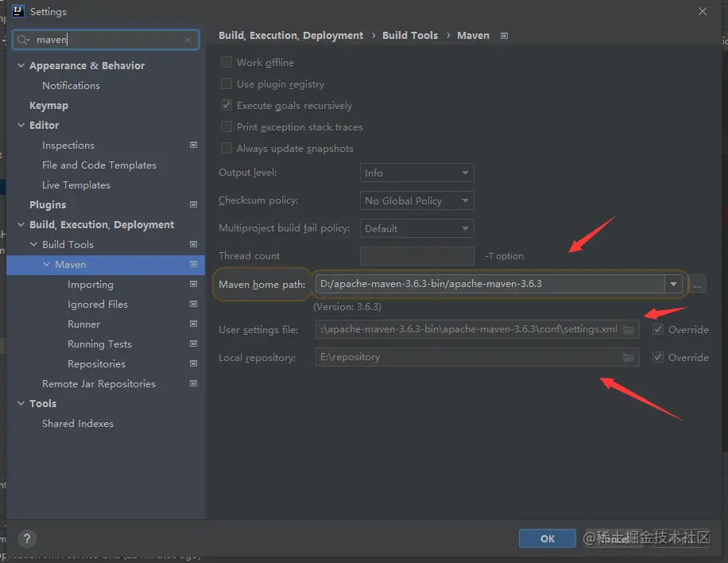Viewport: 728px width, 563px height.
Task: Browse folder for User settings file
Action: tap(629, 329)
